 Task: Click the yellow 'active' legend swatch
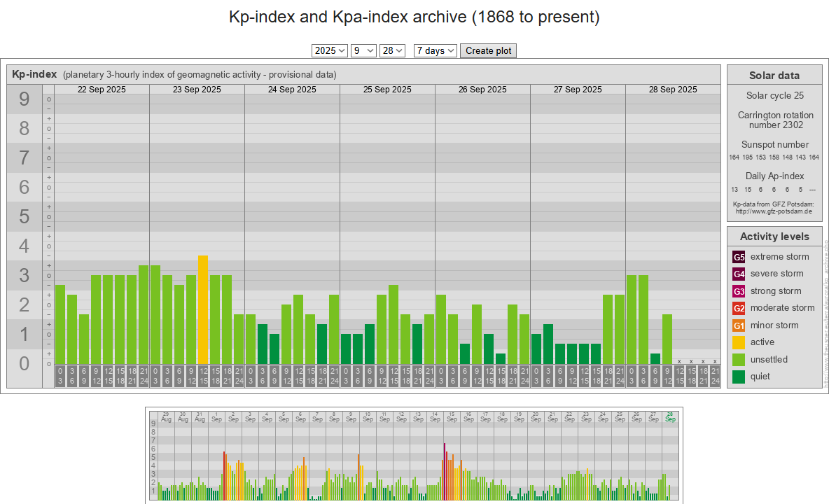[739, 342]
